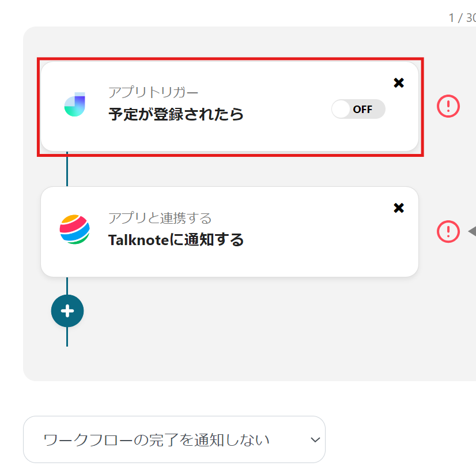The height and width of the screenshot is (470, 476).
Task: Click the 1 / 30 step counter
Action: pyautogui.click(x=462, y=18)
